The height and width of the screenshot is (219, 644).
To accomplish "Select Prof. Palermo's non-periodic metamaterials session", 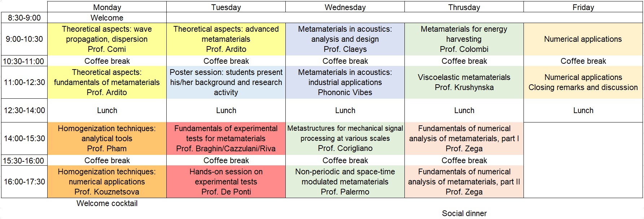I will [345, 182].
